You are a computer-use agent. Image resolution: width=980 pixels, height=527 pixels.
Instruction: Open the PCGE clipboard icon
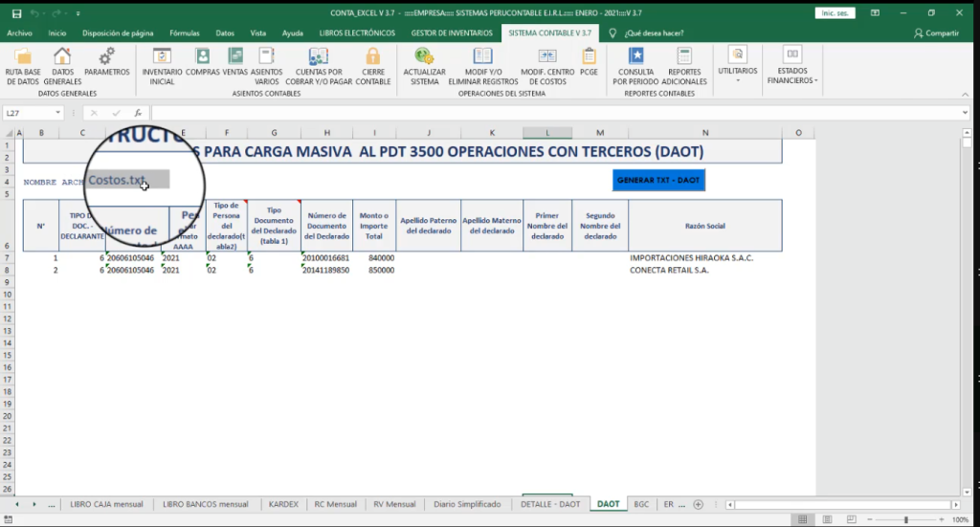click(589, 62)
